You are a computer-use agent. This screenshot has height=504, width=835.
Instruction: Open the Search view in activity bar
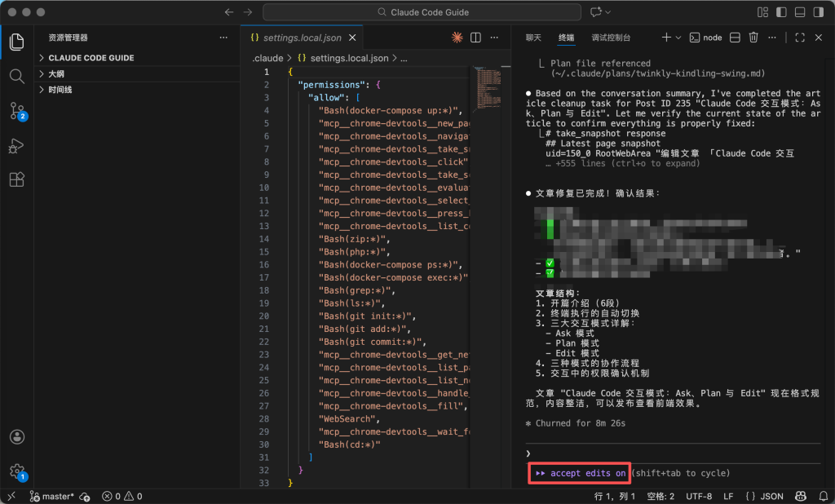pyautogui.click(x=16, y=76)
